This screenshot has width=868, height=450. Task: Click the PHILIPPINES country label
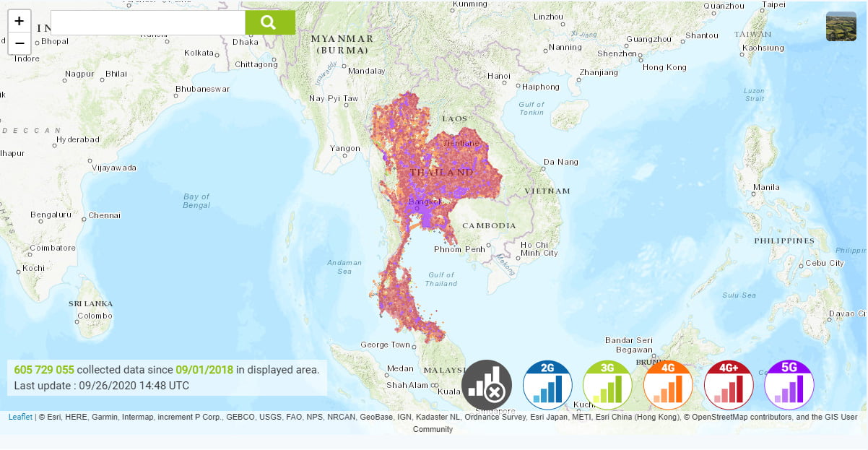tap(784, 241)
